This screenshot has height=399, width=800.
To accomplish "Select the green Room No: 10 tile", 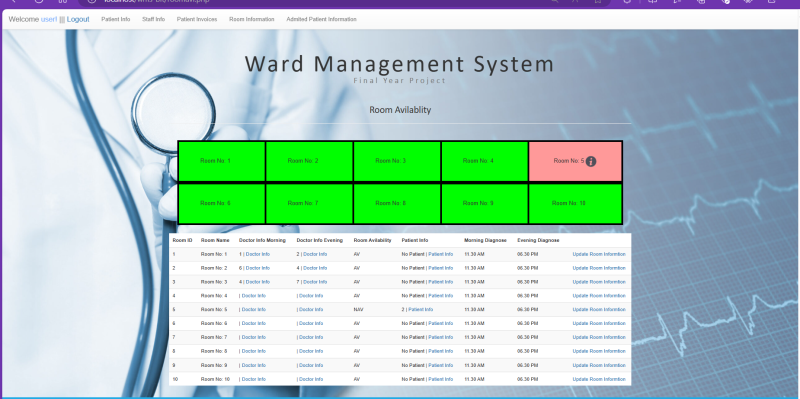I will [x=575, y=204].
